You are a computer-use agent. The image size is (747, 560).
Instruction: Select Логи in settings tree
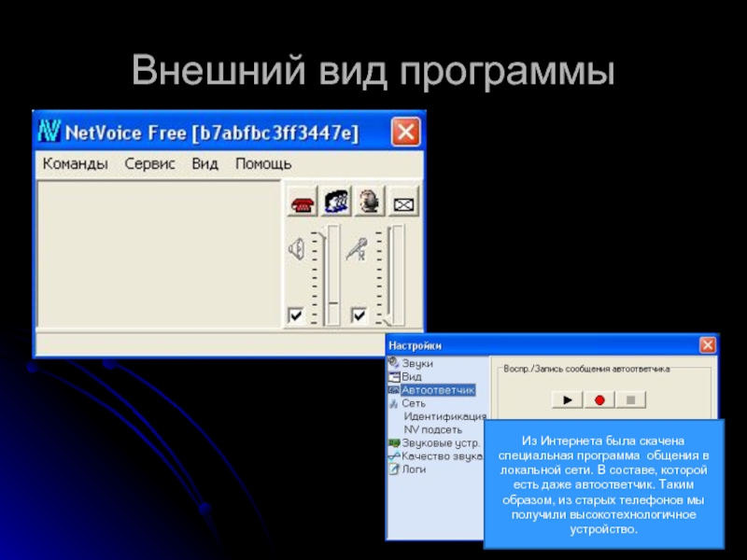414,469
